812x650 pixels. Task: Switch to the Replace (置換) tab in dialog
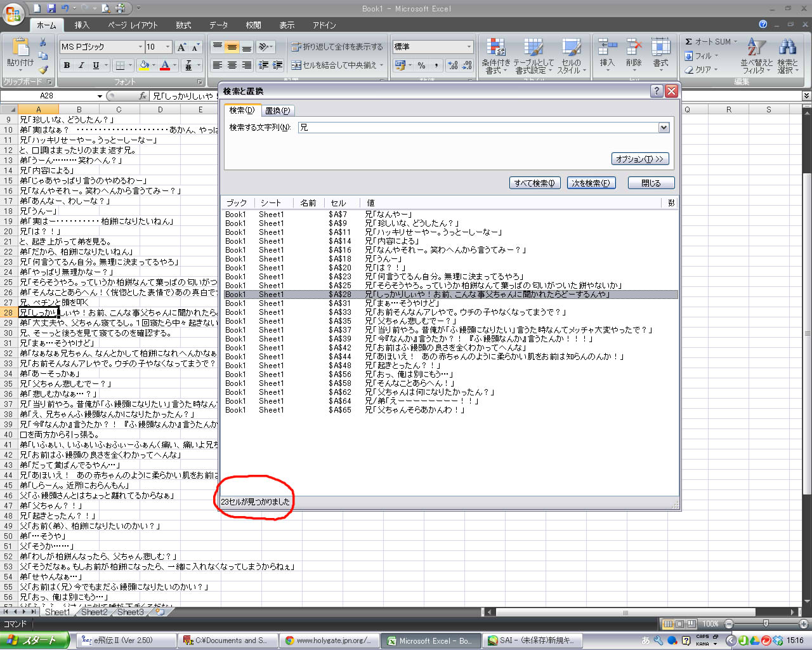pyautogui.click(x=277, y=110)
